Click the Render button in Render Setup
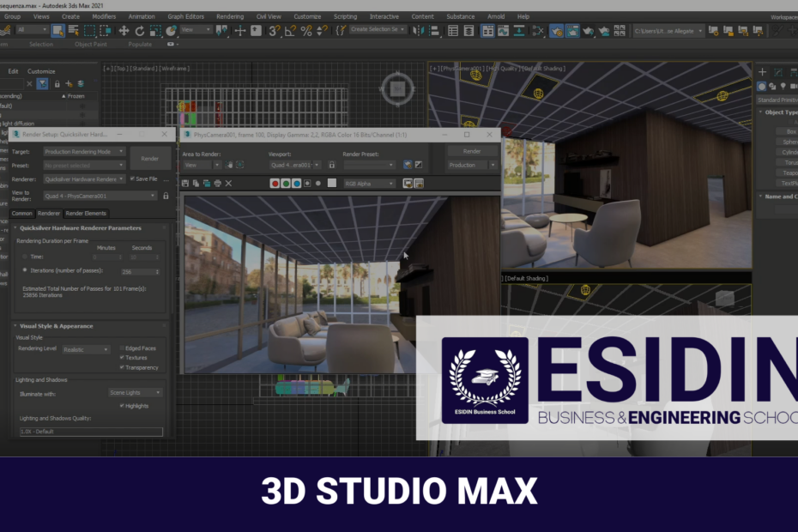 pos(152,158)
